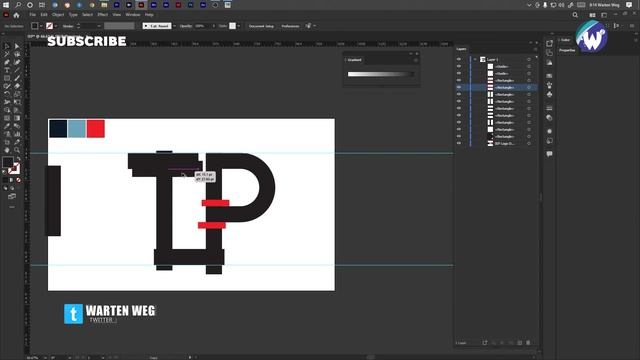Open the Window menu
Viewport: 640px width, 360px height.
point(133,15)
